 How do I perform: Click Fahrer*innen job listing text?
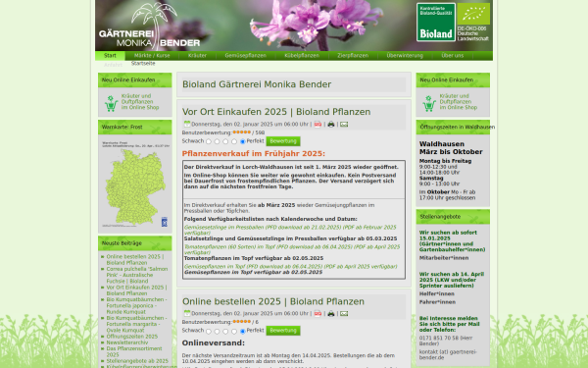click(x=437, y=302)
